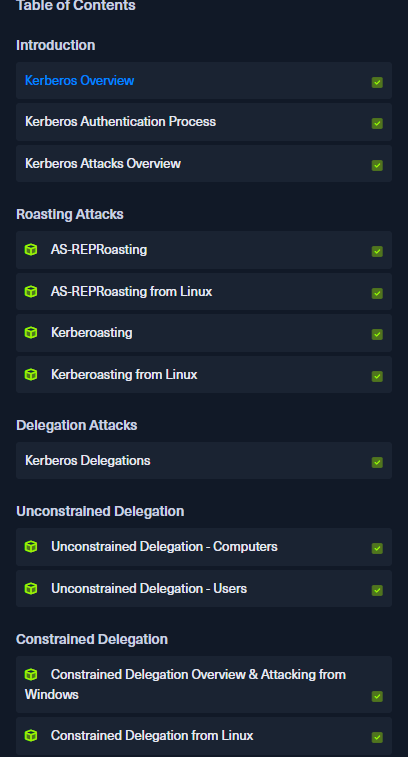Toggle the Kerberos Overview completion checkbox
The width and height of the screenshot is (408, 757).
(377, 83)
